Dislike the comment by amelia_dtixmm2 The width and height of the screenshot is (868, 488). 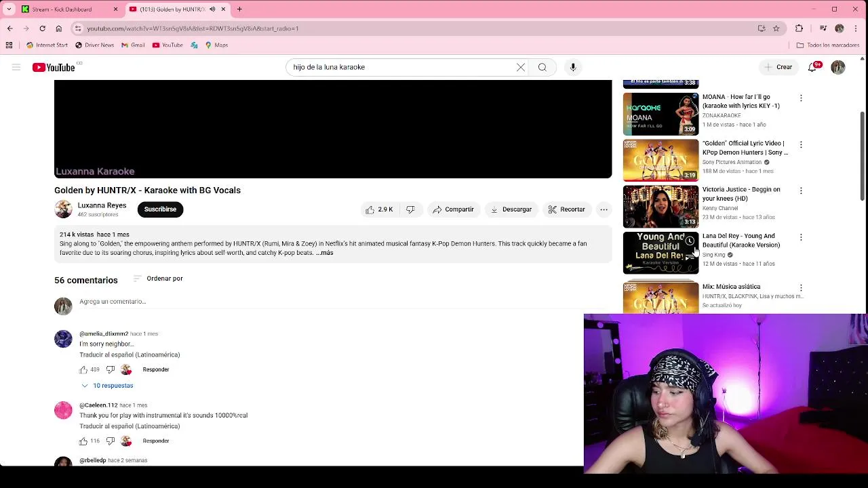pyautogui.click(x=111, y=369)
